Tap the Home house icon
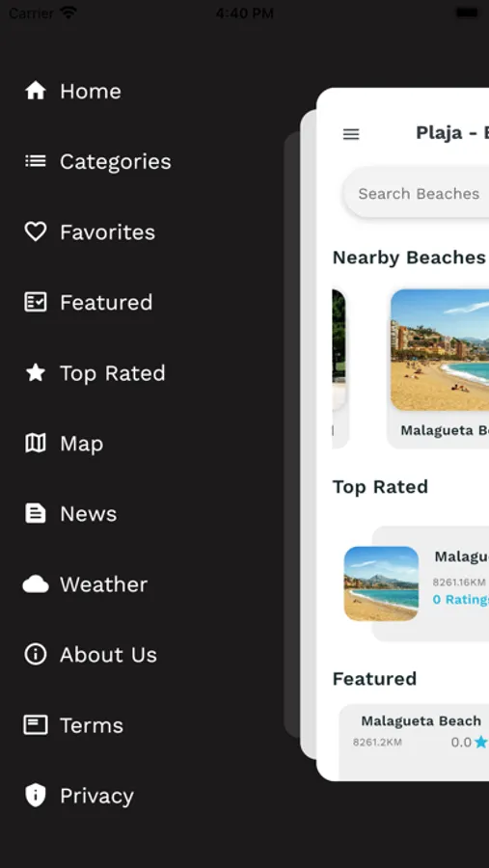489x868 pixels. (x=36, y=91)
